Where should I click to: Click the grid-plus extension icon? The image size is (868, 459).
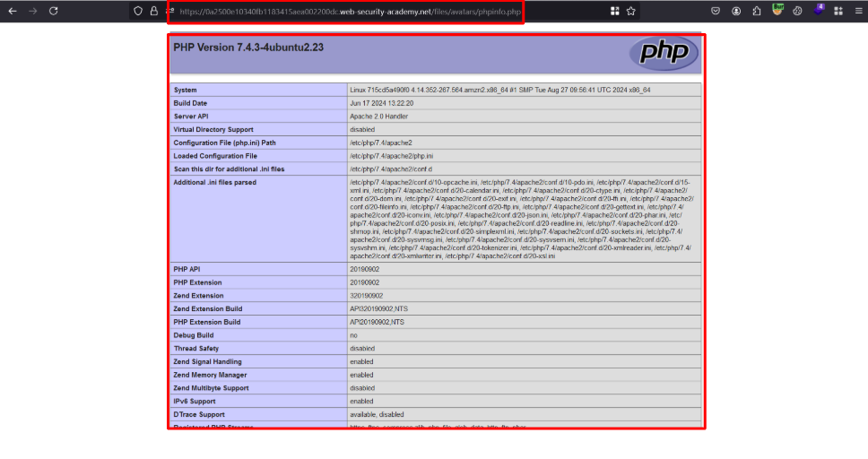coord(838,11)
